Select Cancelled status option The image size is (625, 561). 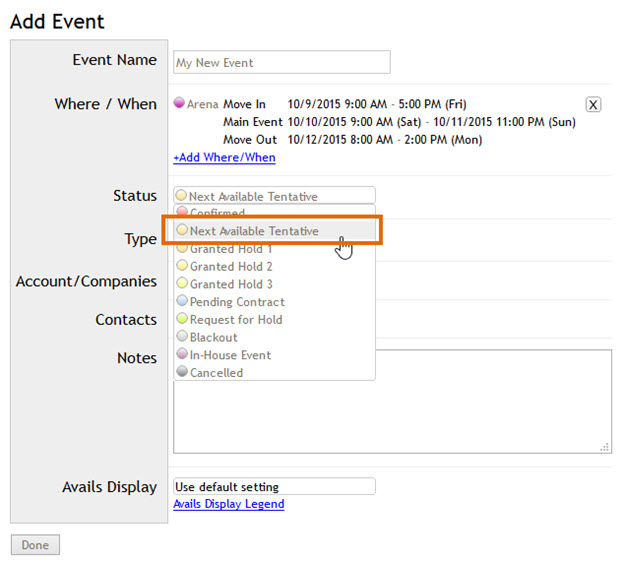coord(216,373)
